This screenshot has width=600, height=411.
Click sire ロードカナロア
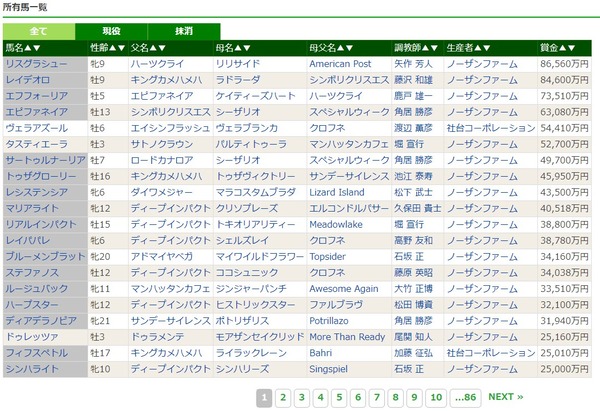click(162, 160)
